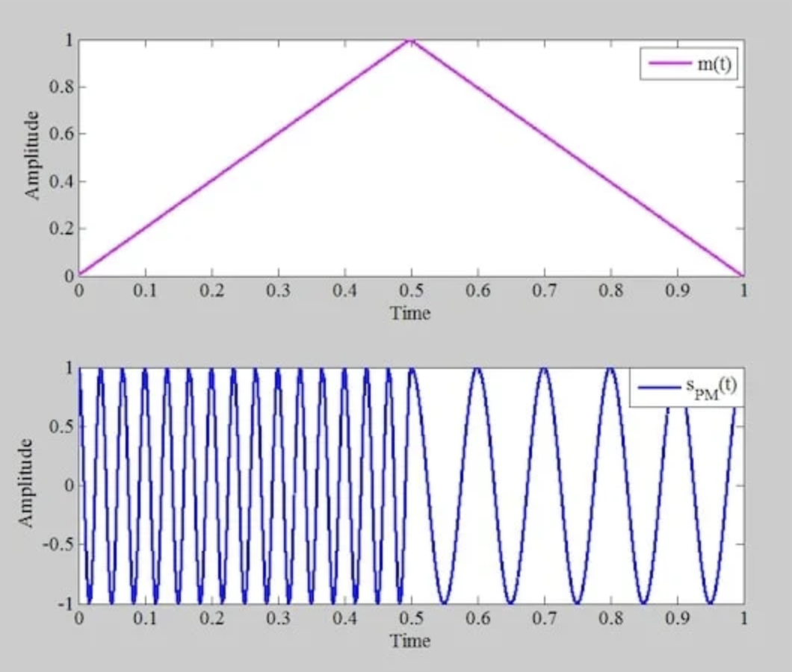Screen dimensions: 792x672
Task: Click x-axis tick label '0.3' in top plot
Action: coord(278,290)
